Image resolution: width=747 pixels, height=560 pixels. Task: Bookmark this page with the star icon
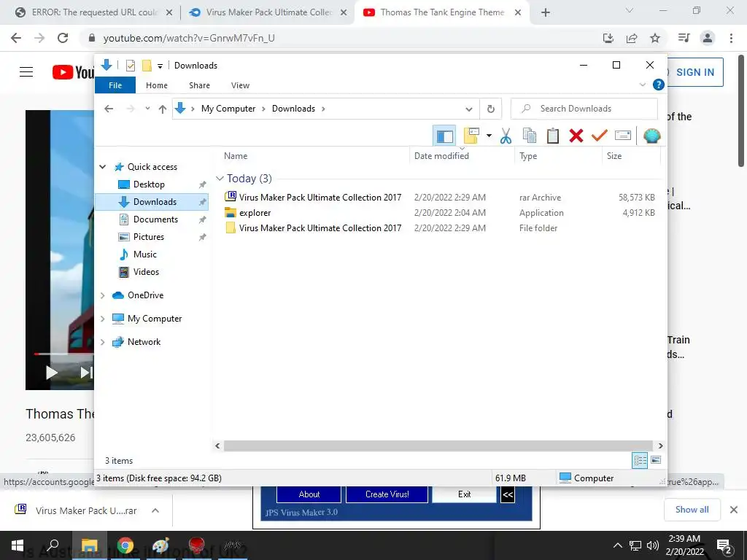click(655, 38)
